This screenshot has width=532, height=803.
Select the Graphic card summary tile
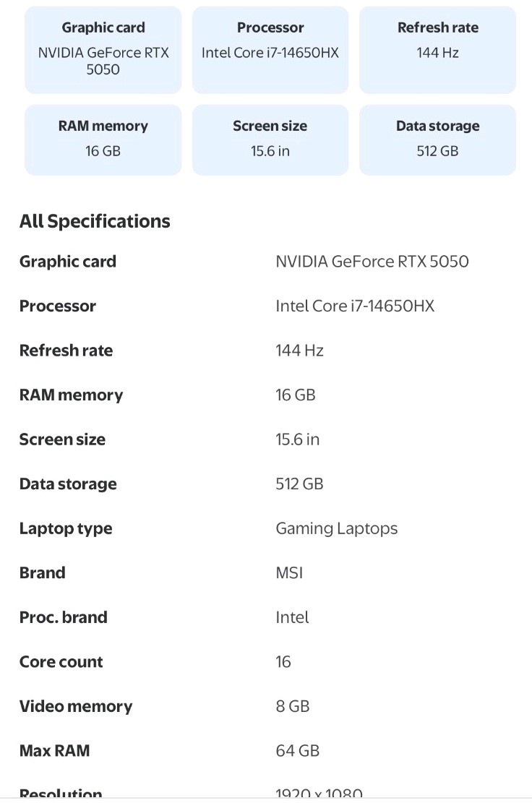pyautogui.click(x=103, y=50)
